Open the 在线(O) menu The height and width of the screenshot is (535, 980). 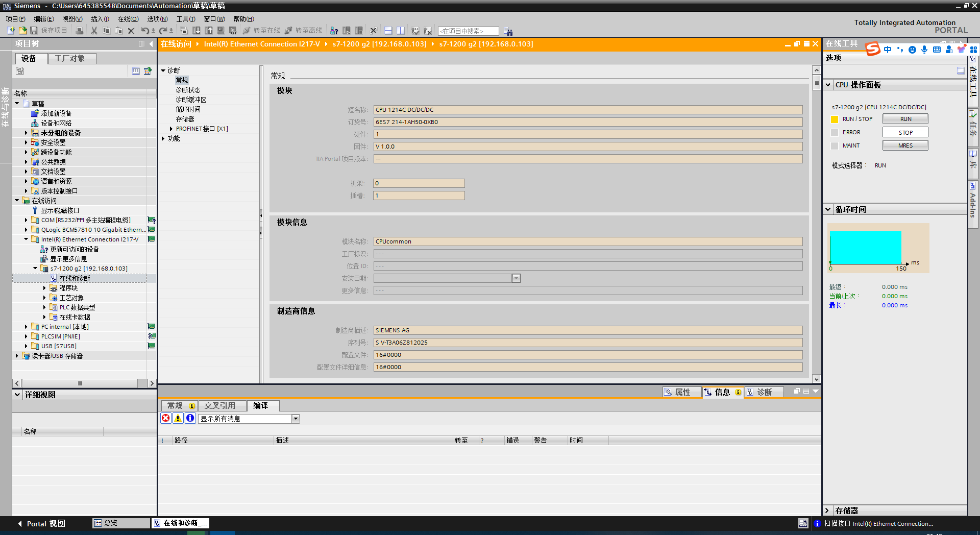pos(128,19)
